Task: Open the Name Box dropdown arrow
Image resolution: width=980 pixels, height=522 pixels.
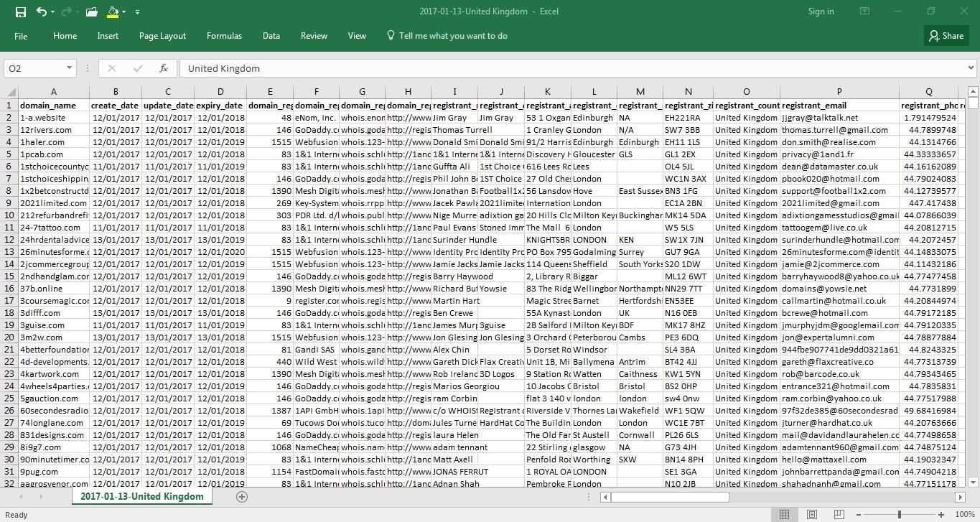Action: 69,68
